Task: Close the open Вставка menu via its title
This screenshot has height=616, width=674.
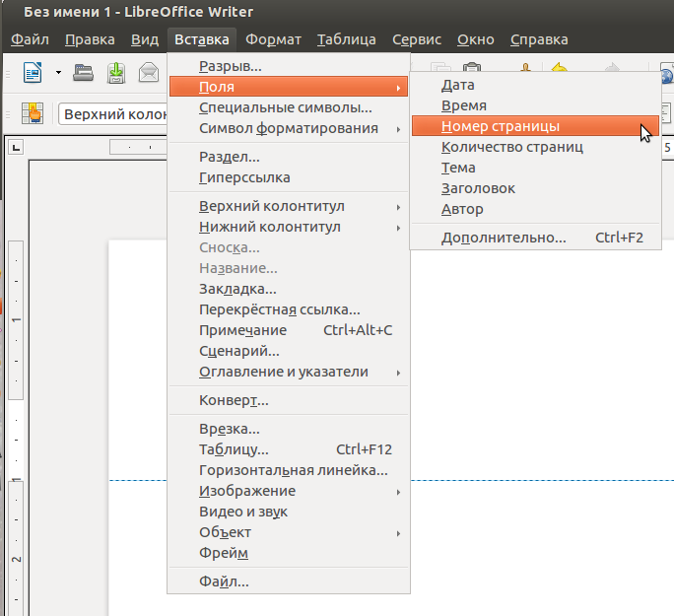Action: coord(202,39)
